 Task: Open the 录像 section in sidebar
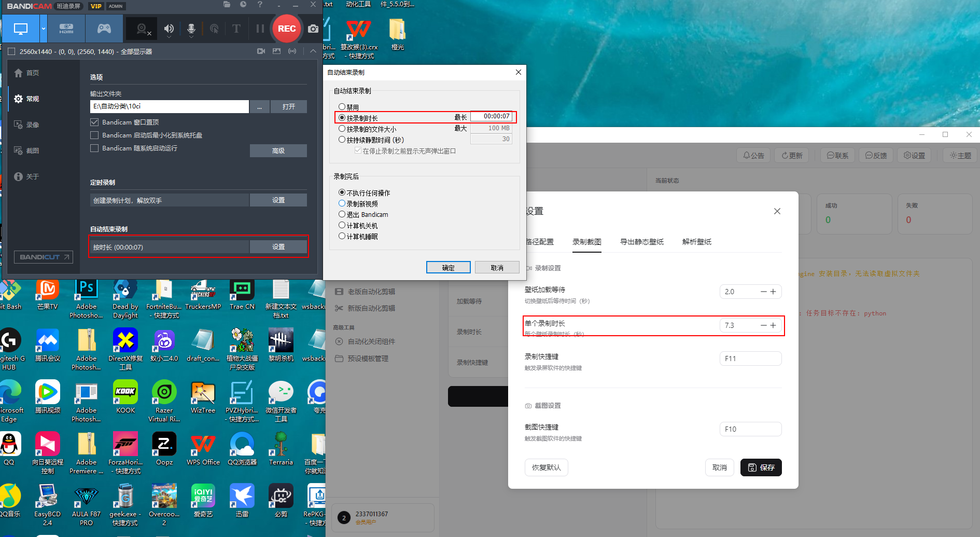33,125
